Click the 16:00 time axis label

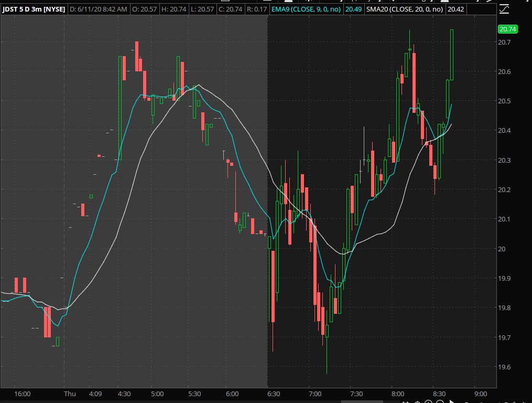[23, 394]
